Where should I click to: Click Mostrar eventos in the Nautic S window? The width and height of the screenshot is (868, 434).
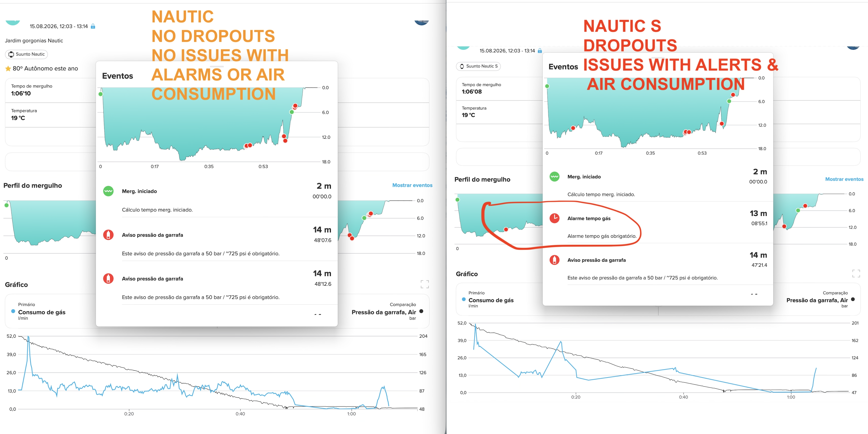[x=844, y=179]
